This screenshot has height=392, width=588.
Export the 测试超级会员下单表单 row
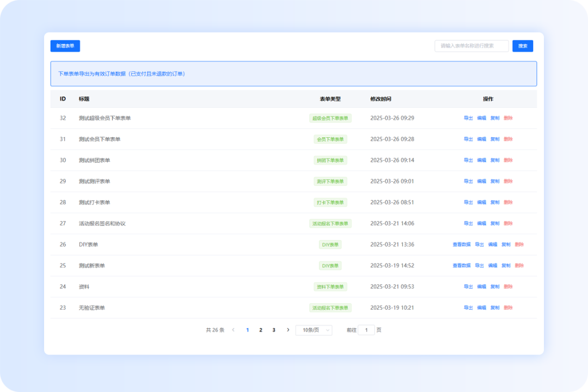click(x=468, y=118)
